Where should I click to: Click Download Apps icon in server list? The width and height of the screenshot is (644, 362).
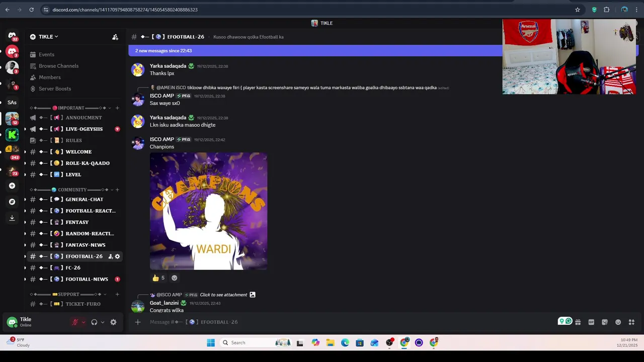tap(12, 218)
